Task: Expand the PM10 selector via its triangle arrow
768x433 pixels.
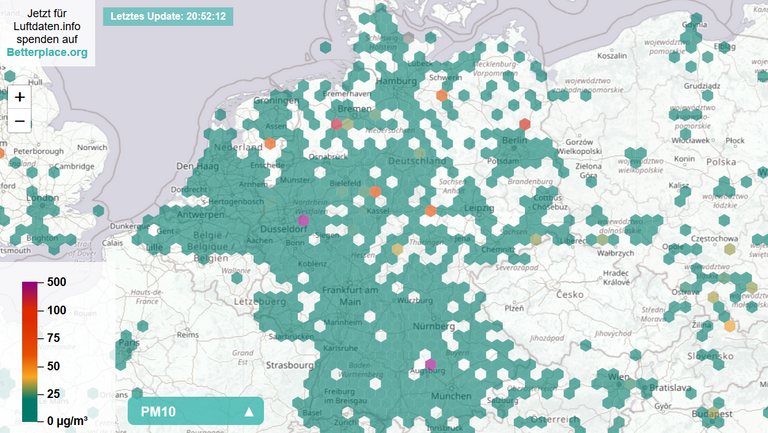Action: 248,411
